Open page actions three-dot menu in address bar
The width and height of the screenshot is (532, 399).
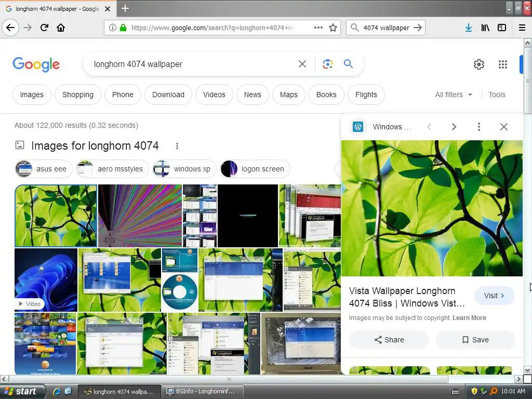tap(318, 28)
